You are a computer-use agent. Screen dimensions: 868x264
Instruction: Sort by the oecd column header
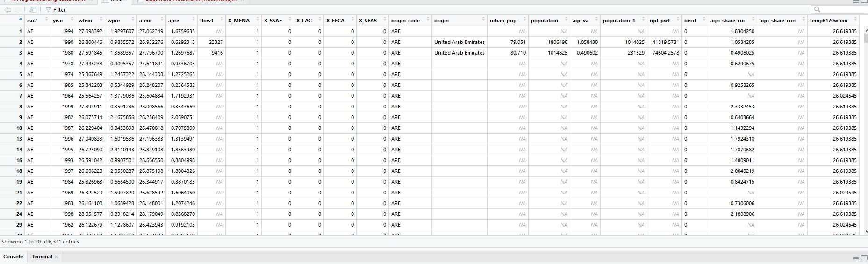click(690, 21)
